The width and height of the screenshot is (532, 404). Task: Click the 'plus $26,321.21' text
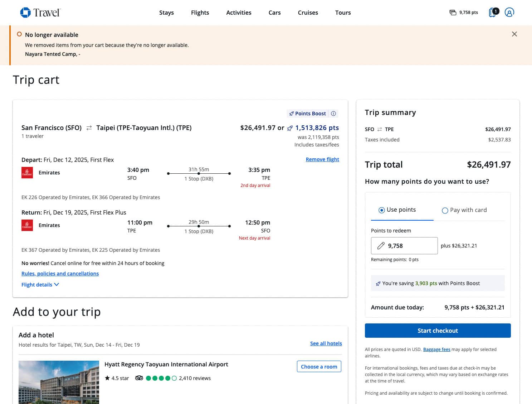pyautogui.click(x=459, y=246)
